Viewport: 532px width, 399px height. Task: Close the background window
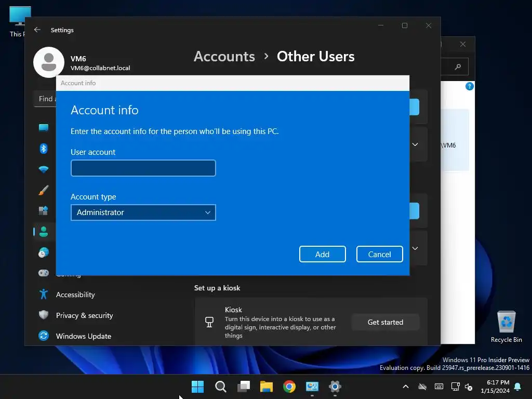click(463, 45)
